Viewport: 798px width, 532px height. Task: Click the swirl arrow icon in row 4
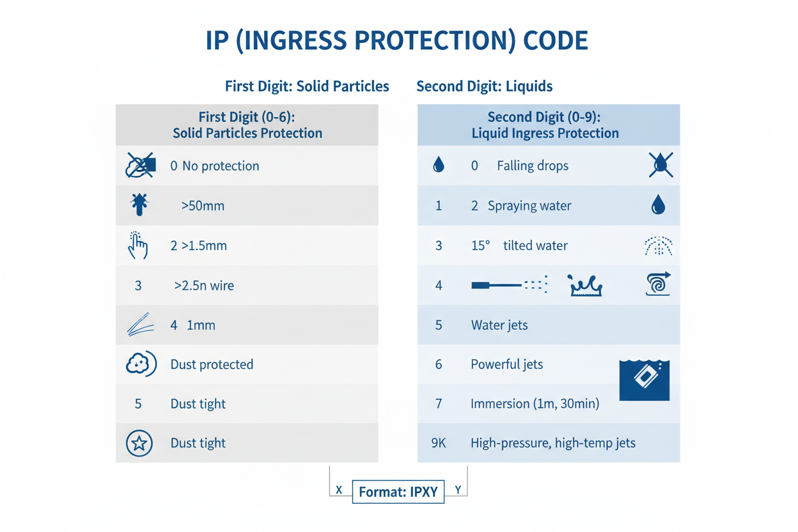pyautogui.click(x=658, y=284)
